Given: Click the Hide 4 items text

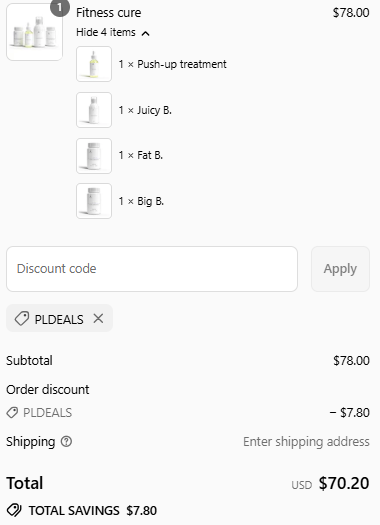Looking at the screenshot, I should click(106, 32).
